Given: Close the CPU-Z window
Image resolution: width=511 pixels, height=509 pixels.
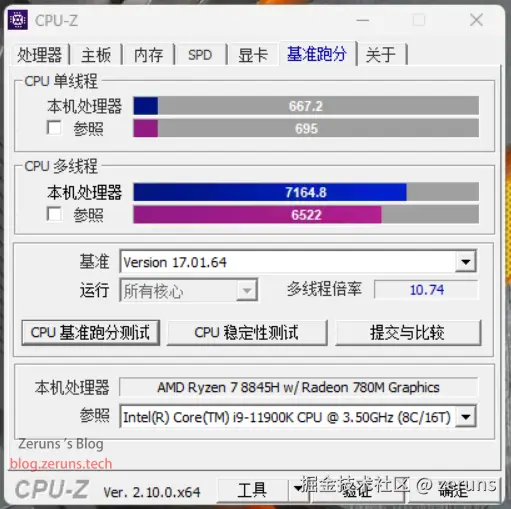Looking at the screenshot, I should 476,20.
